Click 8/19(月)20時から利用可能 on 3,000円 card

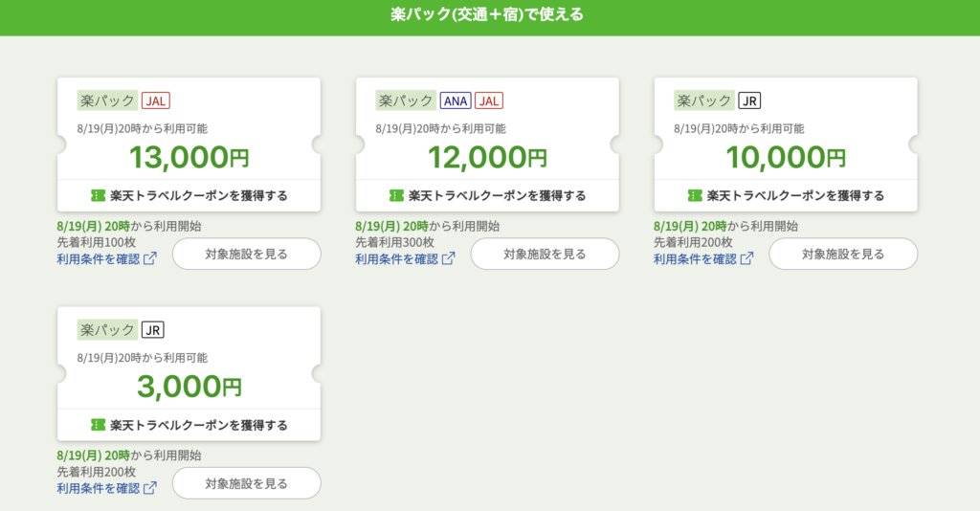pyautogui.click(x=143, y=358)
